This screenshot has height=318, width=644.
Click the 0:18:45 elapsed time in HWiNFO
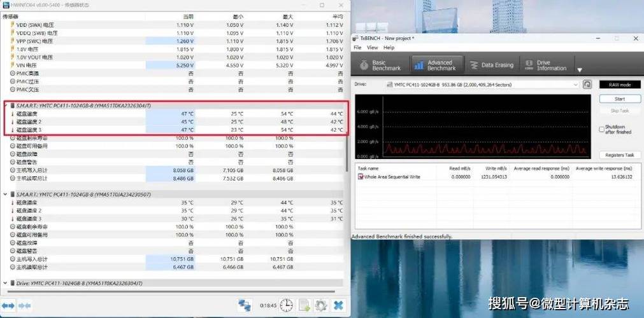point(268,306)
